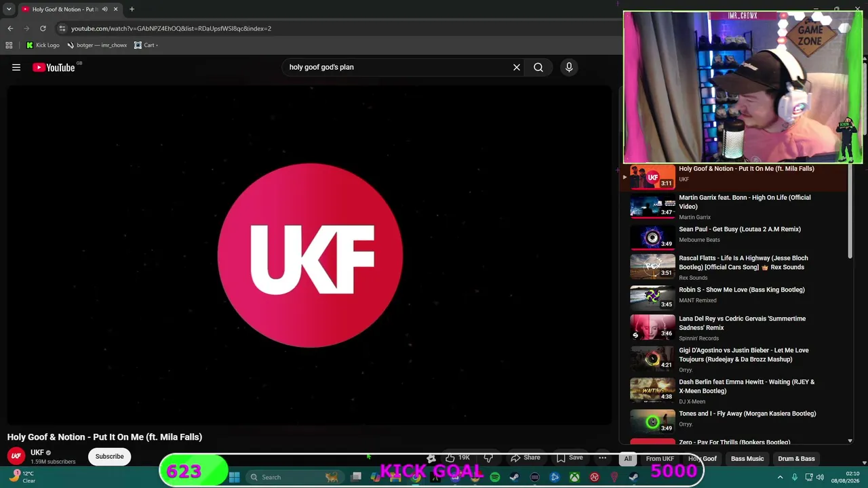This screenshot has width=868, height=488.
Task: Open the UKF channel name link
Action: point(37,453)
